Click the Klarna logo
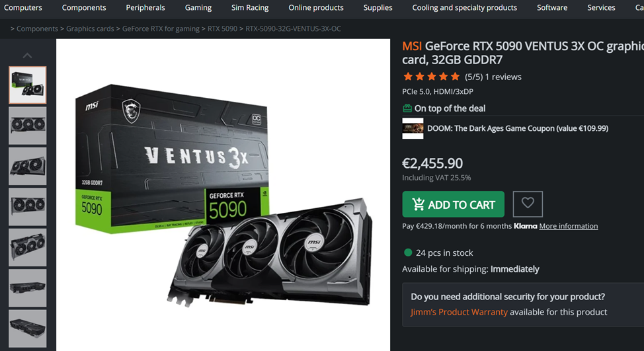The width and height of the screenshot is (644, 351). pos(525,226)
